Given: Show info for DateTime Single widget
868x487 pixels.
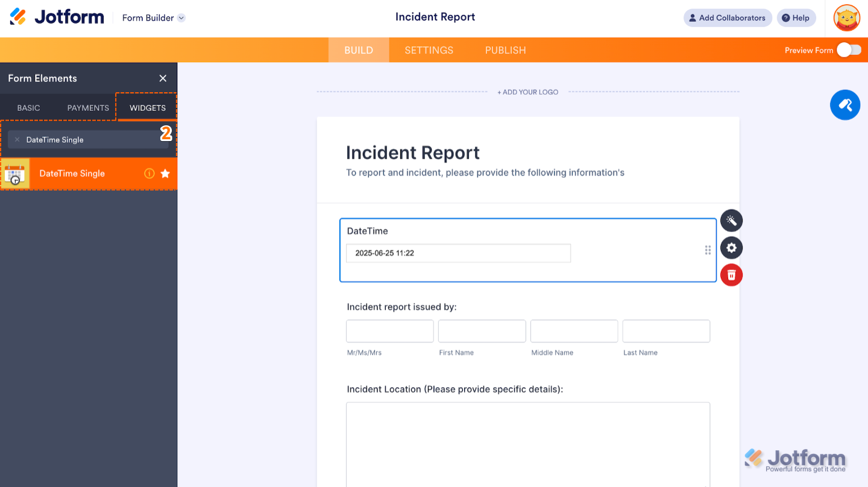Looking at the screenshot, I should pos(149,174).
